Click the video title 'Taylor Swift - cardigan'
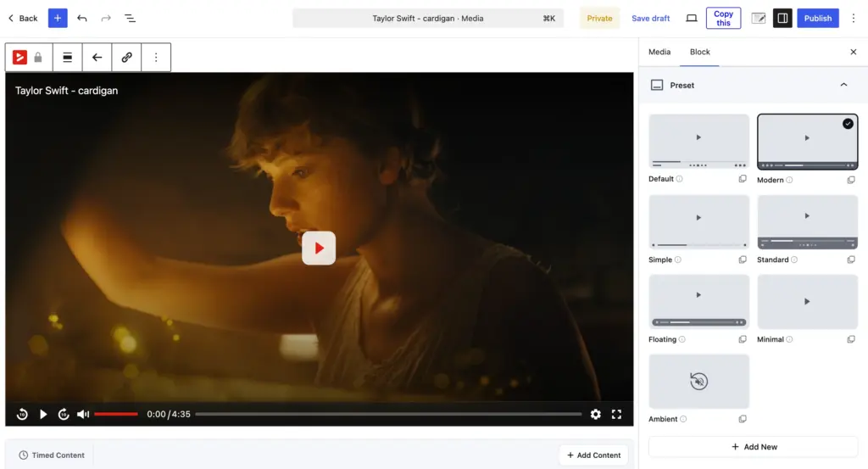Image resolution: width=868 pixels, height=469 pixels. [x=66, y=91]
